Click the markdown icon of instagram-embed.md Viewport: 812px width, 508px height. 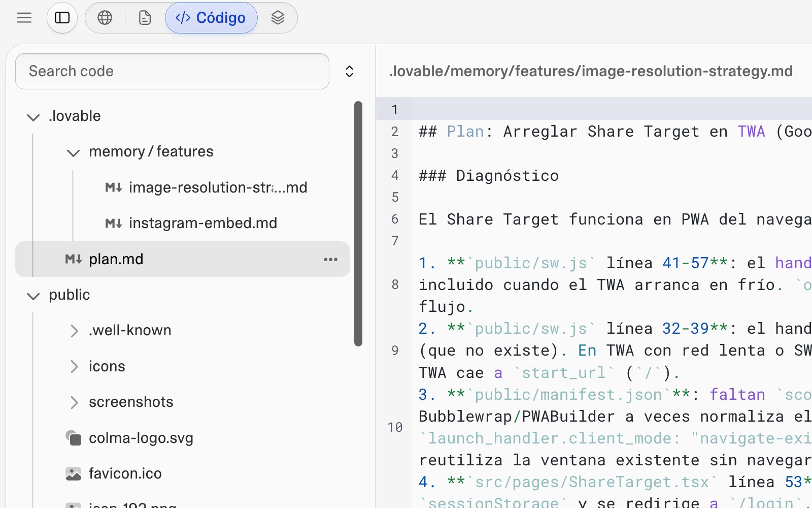pyautogui.click(x=114, y=223)
